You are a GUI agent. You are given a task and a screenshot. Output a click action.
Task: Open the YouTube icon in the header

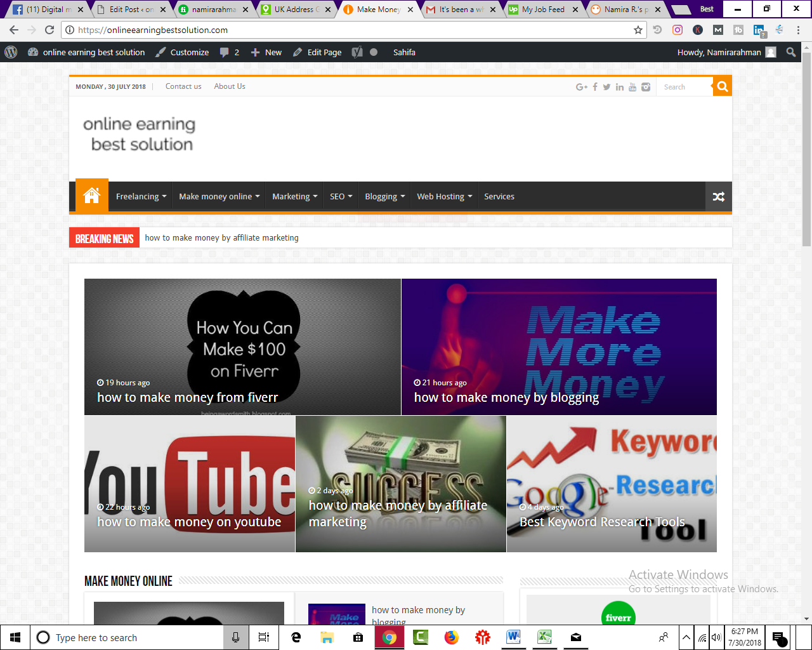(632, 86)
